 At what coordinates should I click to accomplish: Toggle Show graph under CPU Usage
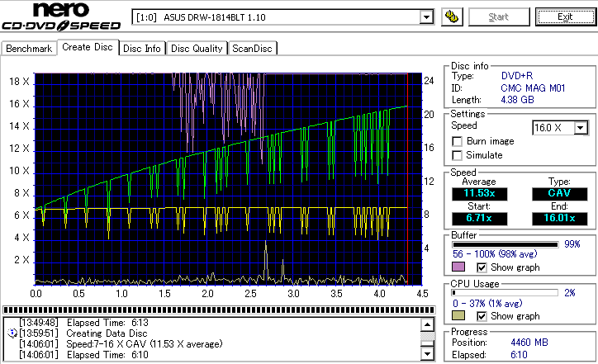(482, 316)
